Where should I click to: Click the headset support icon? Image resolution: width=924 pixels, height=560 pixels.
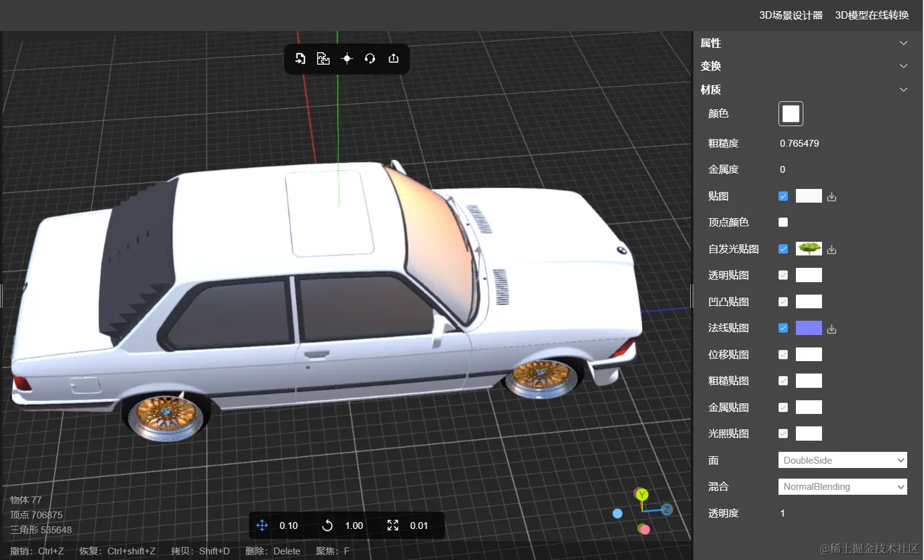coord(370,58)
